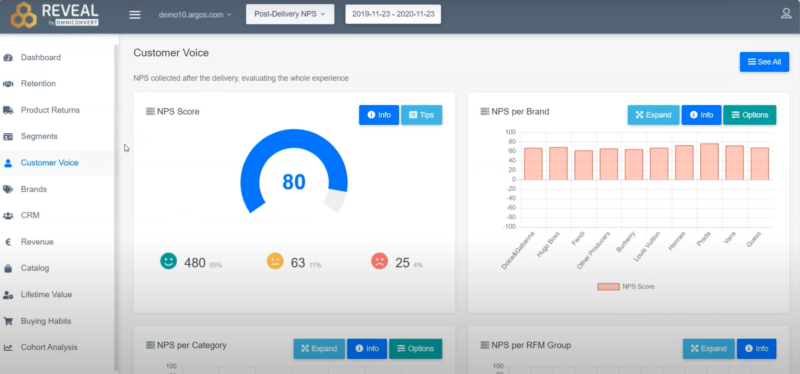Click the See All button
The width and height of the screenshot is (800, 374).
(x=764, y=62)
